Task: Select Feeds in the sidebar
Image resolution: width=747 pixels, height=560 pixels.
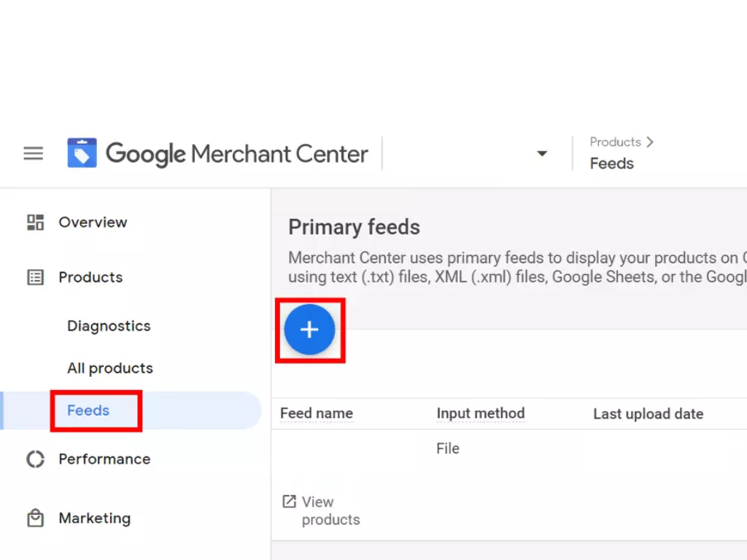Action: [x=88, y=411]
